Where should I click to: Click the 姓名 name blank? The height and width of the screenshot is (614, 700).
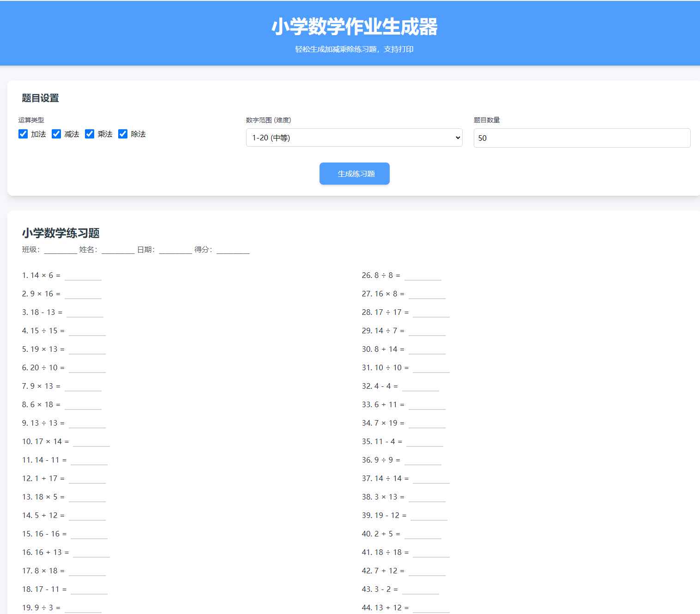(x=117, y=251)
